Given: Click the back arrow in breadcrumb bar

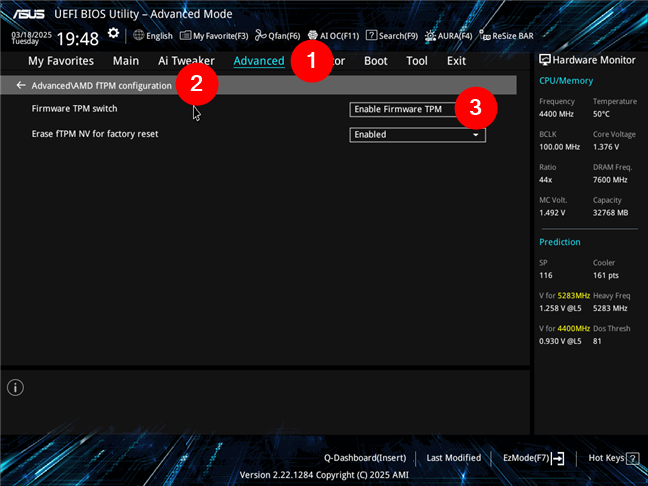Looking at the screenshot, I should click(x=21, y=85).
